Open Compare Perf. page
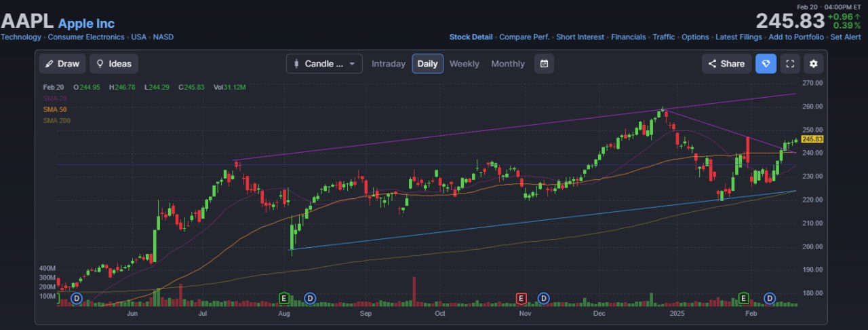Image resolution: width=868 pixels, height=330 pixels. [x=524, y=37]
